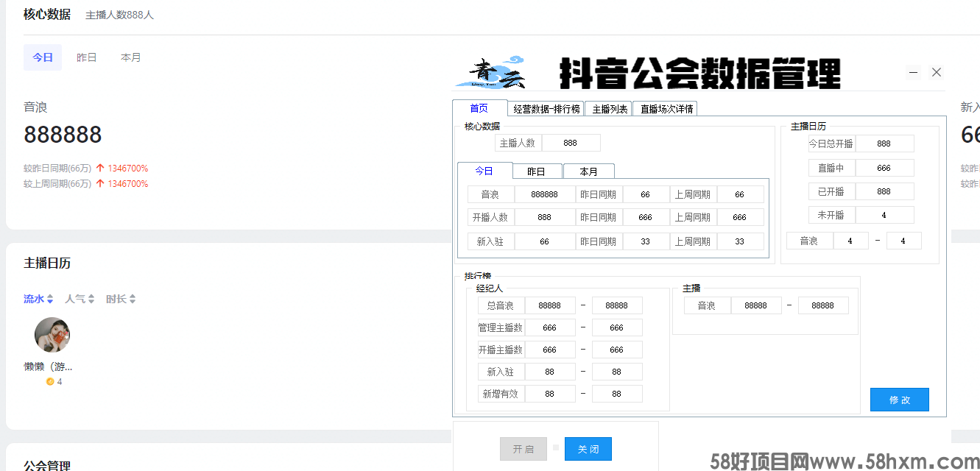980x471 pixels.
Task: Edit second 音浪 range field in 主播日历
Action: coord(903,241)
